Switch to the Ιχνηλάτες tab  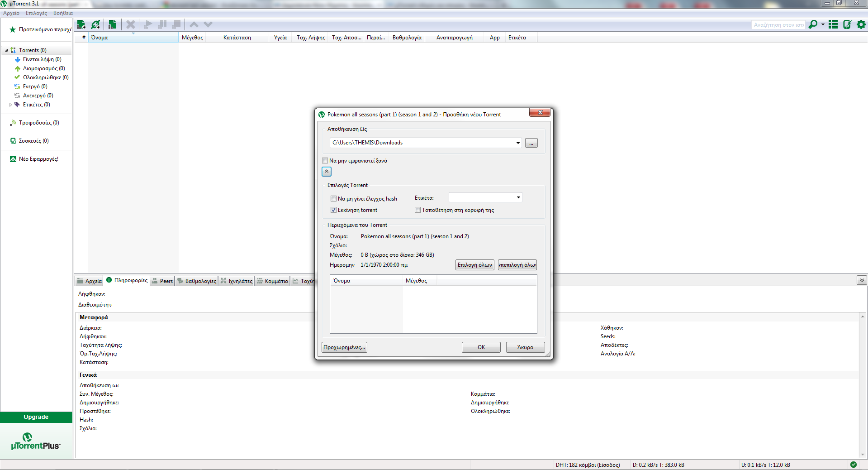(x=237, y=281)
